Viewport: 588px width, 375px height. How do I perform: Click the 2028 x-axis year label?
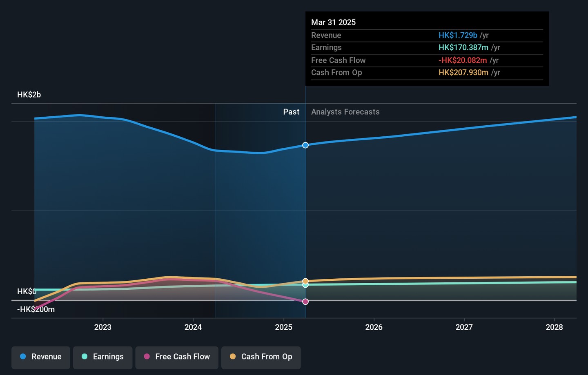[554, 327]
